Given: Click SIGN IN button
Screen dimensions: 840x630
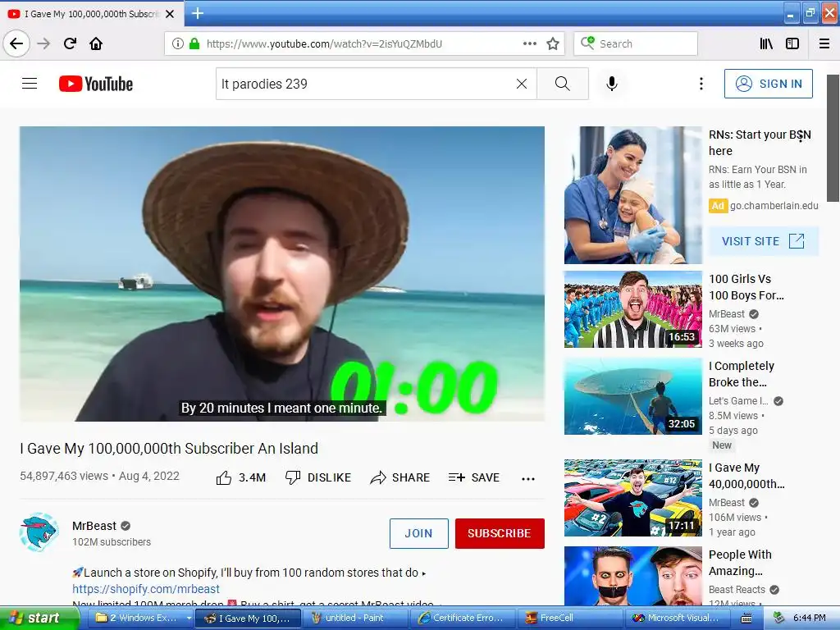Looking at the screenshot, I should tap(768, 84).
